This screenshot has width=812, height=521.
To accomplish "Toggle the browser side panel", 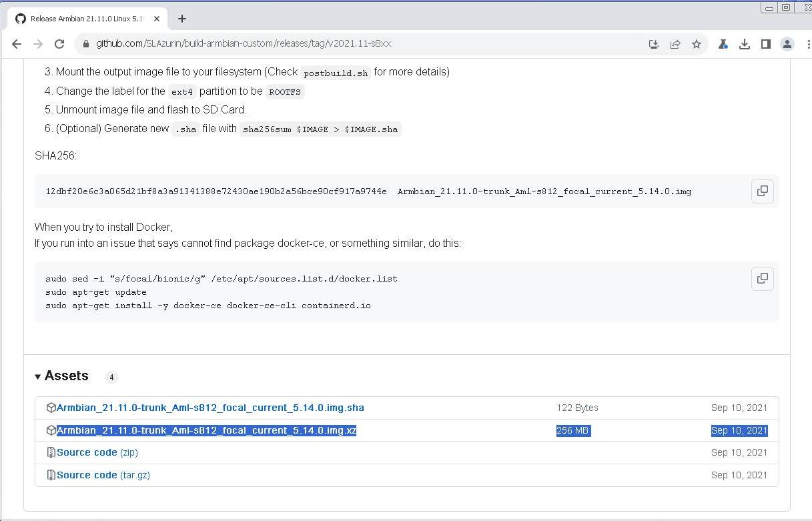I will click(765, 44).
